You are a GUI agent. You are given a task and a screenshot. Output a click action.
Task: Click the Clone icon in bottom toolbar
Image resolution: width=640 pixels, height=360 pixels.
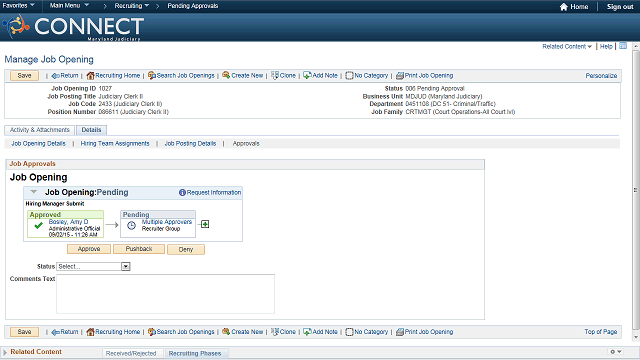pyautogui.click(x=275, y=332)
